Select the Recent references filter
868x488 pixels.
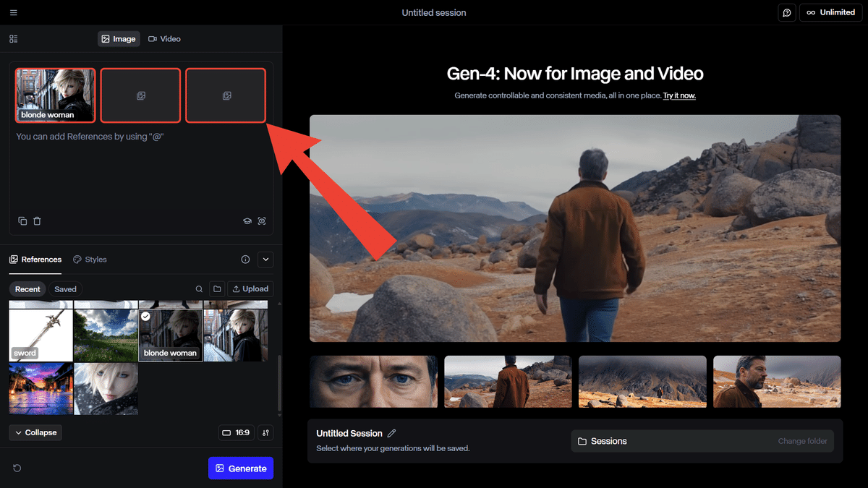pyautogui.click(x=27, y=289)
